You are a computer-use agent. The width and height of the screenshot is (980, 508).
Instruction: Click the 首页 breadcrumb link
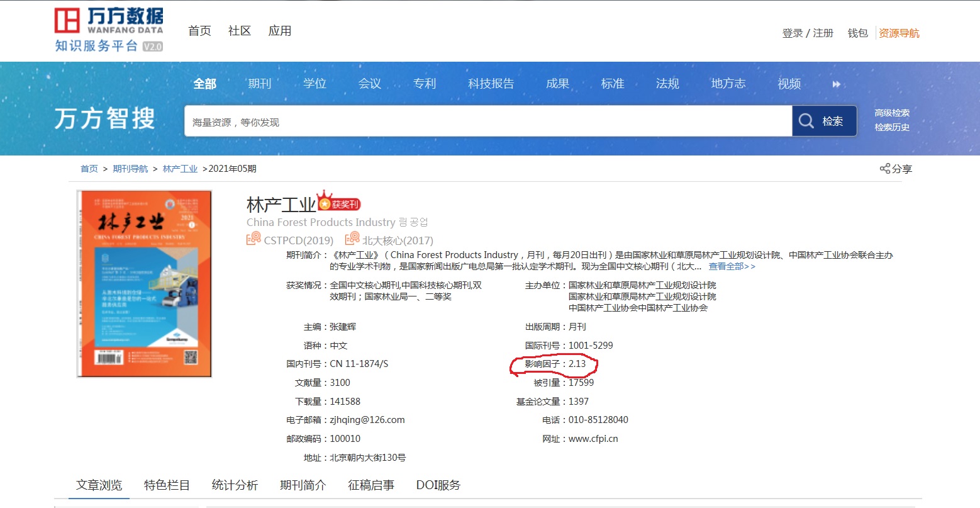point(89,169)
